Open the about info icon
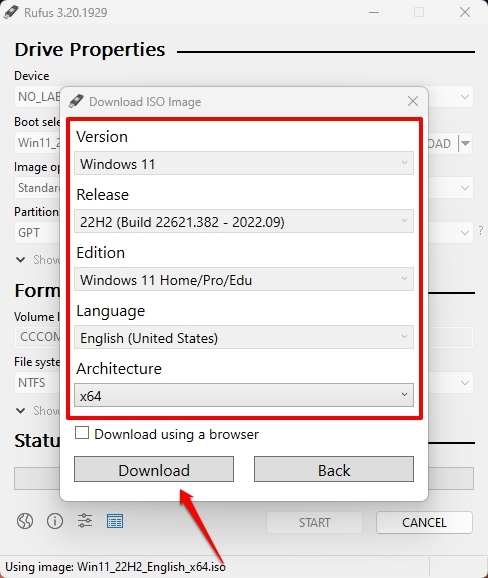Screen dimensions: 488x578 tap(55, 521)
